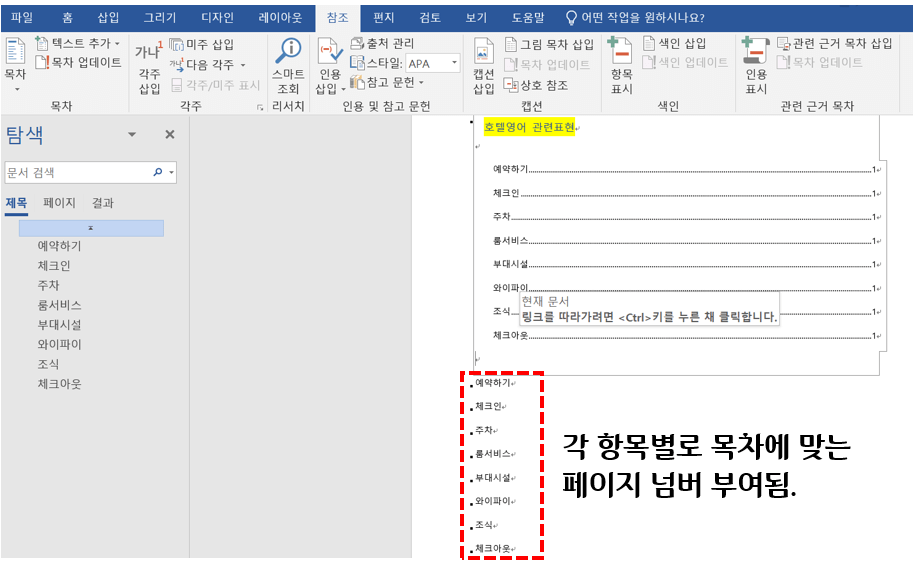
Task: Open 인용 삽입 dropdown arrow
Action: coord(343,88)
